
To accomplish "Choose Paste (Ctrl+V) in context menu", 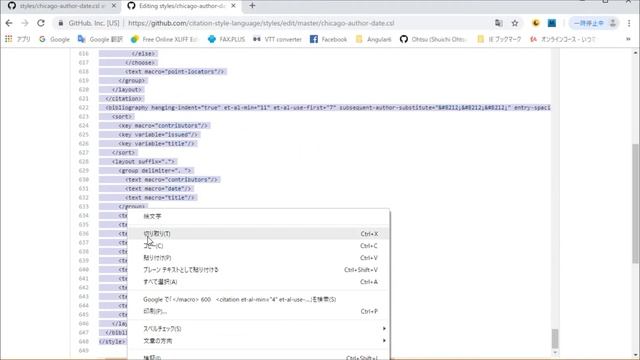I will tap(259, 258).
